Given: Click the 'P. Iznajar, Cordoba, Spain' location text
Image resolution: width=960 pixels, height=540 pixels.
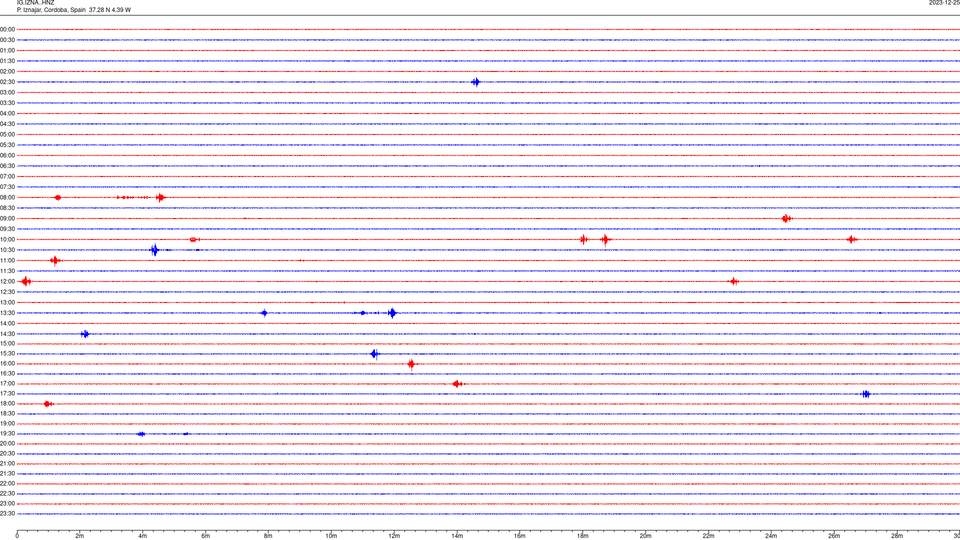Looking at the screenshot, I should point(51,10).
